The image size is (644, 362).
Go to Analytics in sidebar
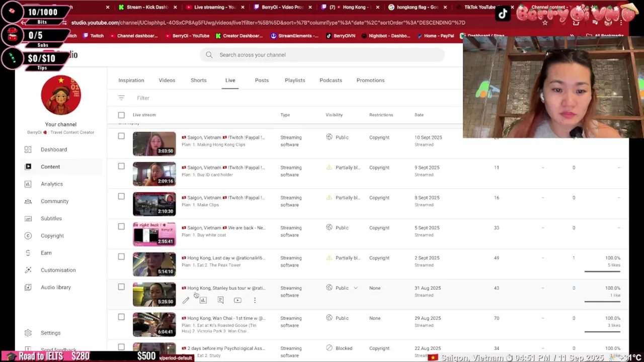[x=51, y=184]
